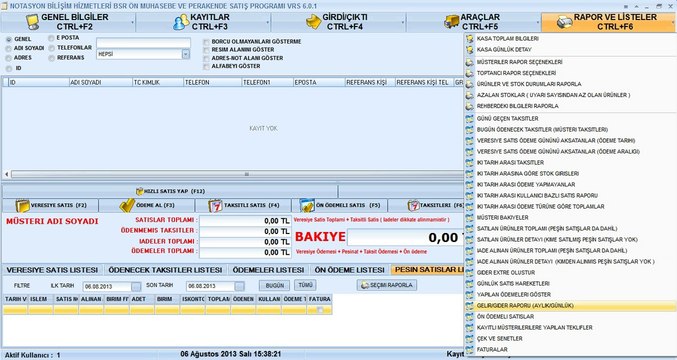Click the BUGÜN filter button
The width and height of the screenshot is (677, 360).
click(275, 285)
